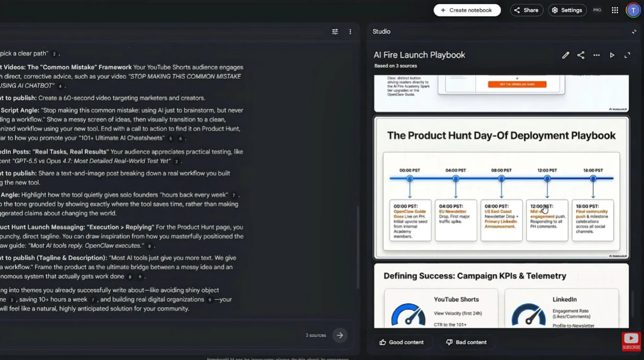Click the YouTube Shorts gauge icon

coord(408,314)
